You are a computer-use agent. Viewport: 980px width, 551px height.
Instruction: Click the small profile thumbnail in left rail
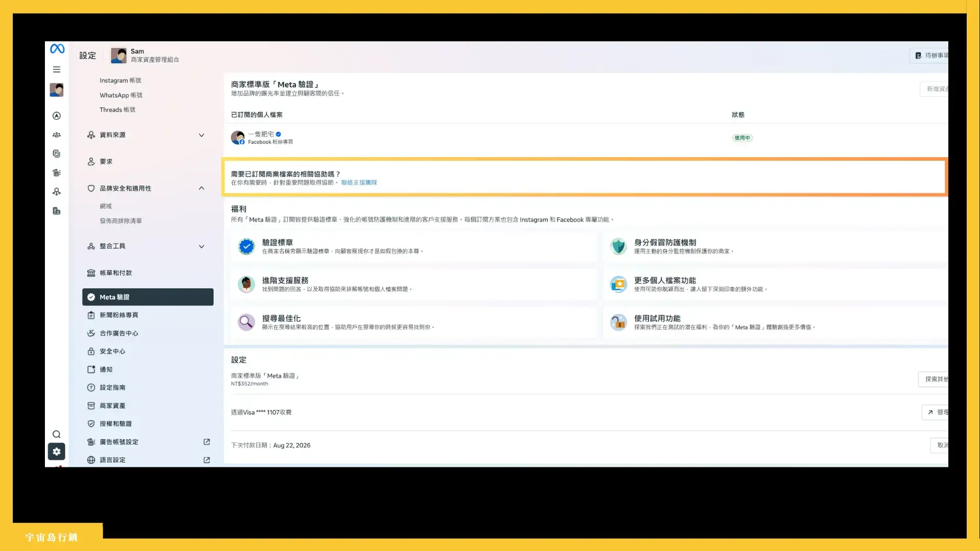tap(57, 90)
